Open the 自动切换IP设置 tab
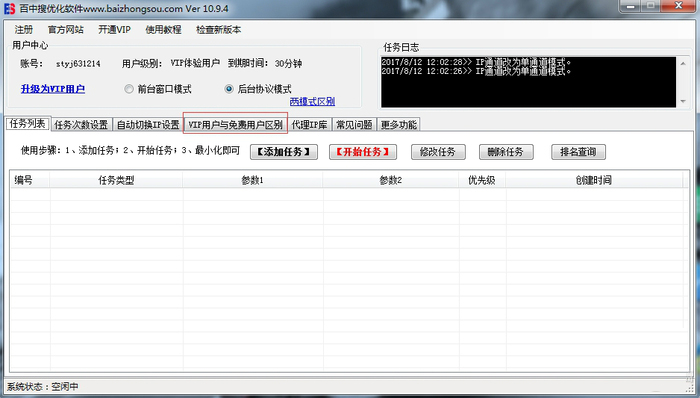Image resolution: width=700 pixels, height=398 pixels. point(148,124)
